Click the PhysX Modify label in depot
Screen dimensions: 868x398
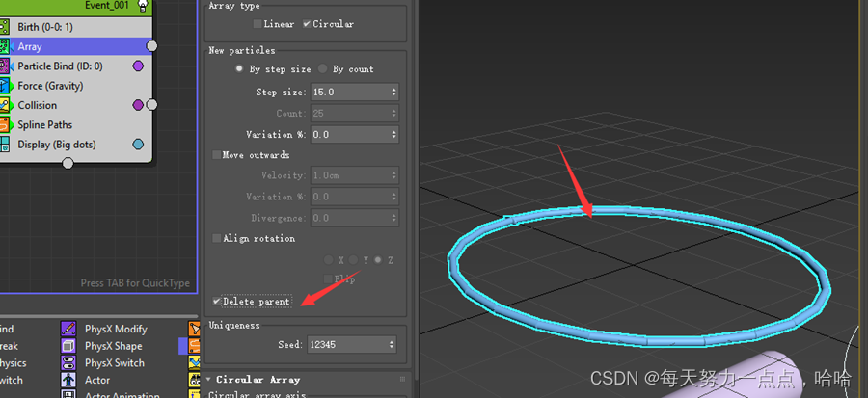pos(116,329)
